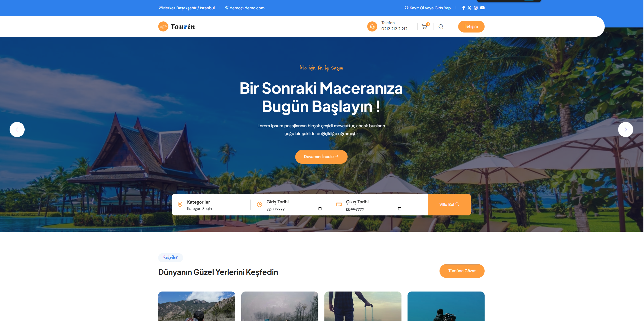Click the demo@demo.com email link
This screenshot has width=644, height=321.
(247, 8)
